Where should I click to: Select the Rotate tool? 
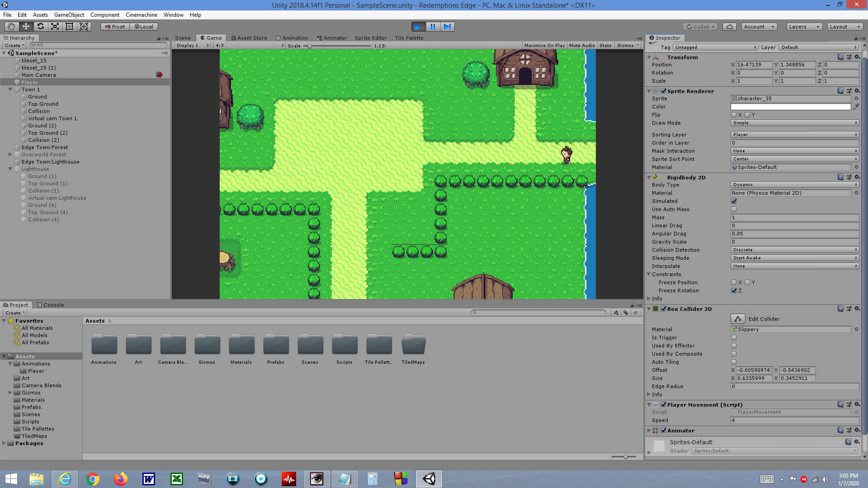pyautogui.click(x=40, y=27)
